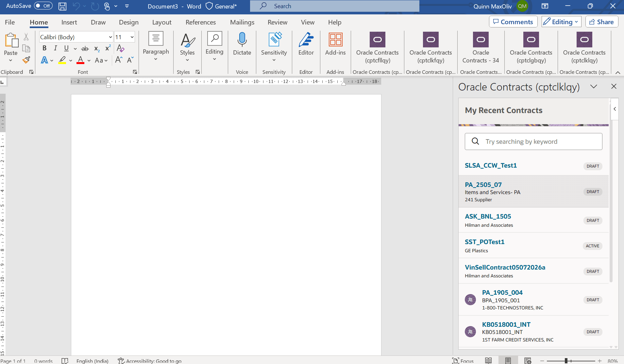Open the font name Calibri (Body) dropdown
This screenshot has width=624, height=364.
110,37
